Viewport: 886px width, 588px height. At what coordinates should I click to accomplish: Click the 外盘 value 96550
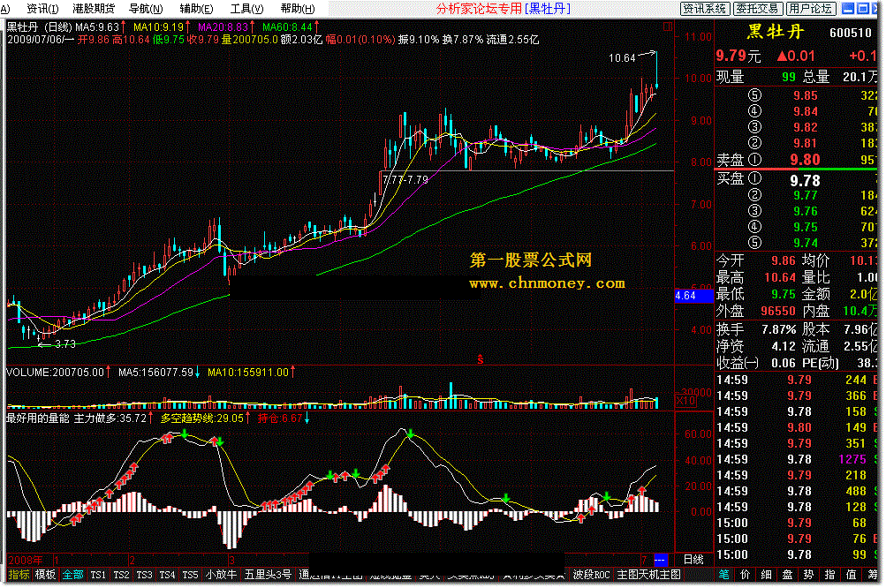coord(778,312)
